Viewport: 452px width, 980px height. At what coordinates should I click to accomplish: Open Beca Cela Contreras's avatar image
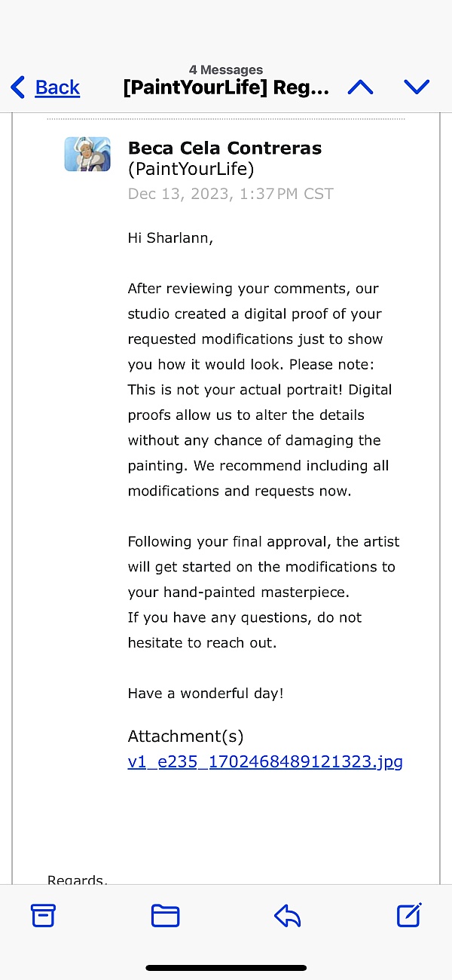tap(87, 154)
